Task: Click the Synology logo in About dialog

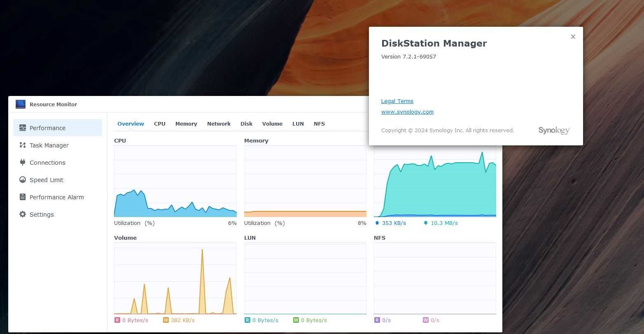Action: [554, 131]
